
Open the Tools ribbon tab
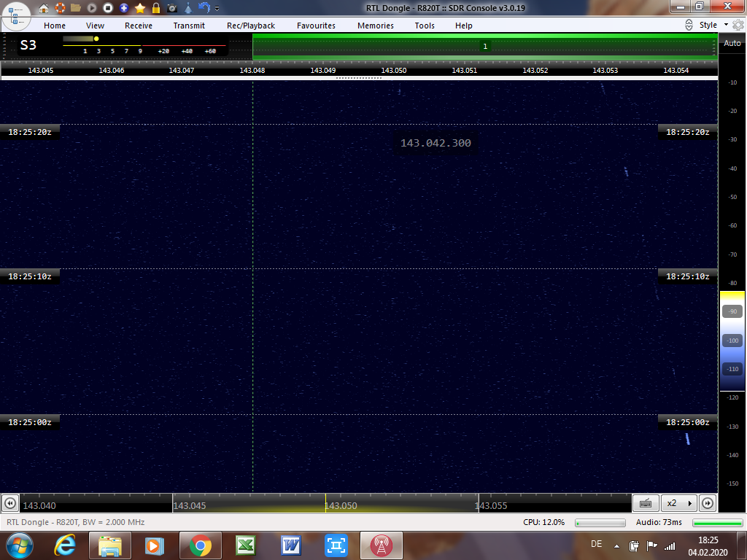[425, 26]
